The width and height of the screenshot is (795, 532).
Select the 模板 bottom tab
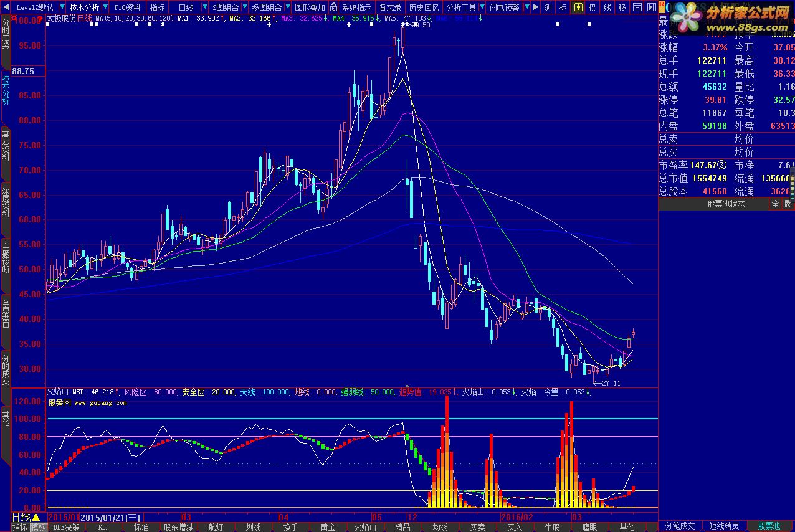pos(39,526)
